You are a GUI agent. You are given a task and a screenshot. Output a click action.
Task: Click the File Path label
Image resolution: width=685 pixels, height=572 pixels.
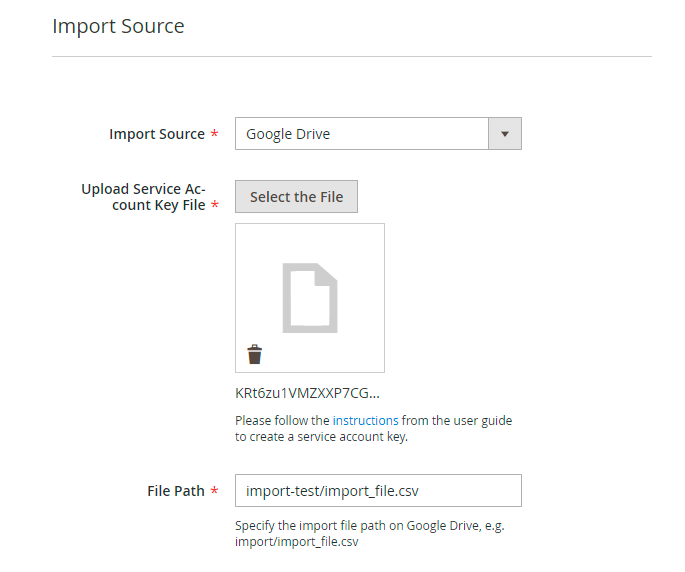(175, 491)
